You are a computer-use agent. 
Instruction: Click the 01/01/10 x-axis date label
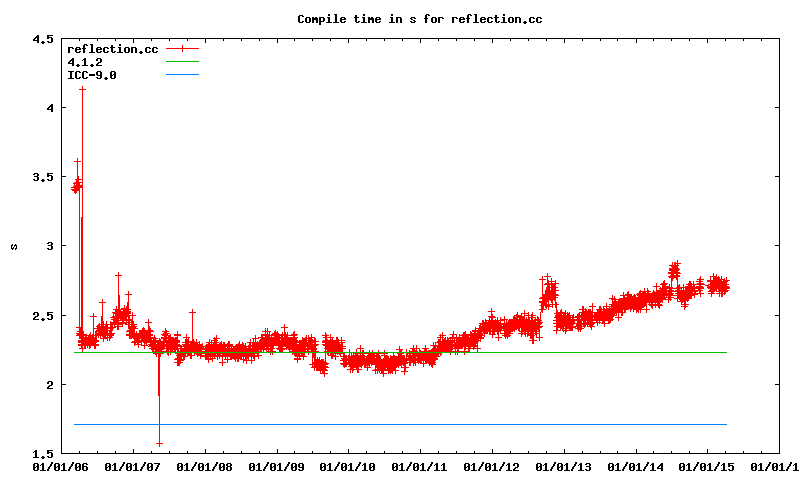pos(348,466)
